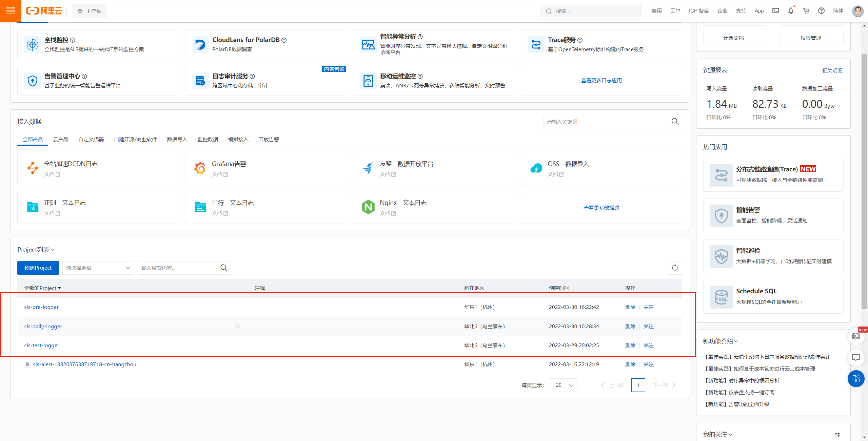Click the data source search magnifier icon

[675, 122]
